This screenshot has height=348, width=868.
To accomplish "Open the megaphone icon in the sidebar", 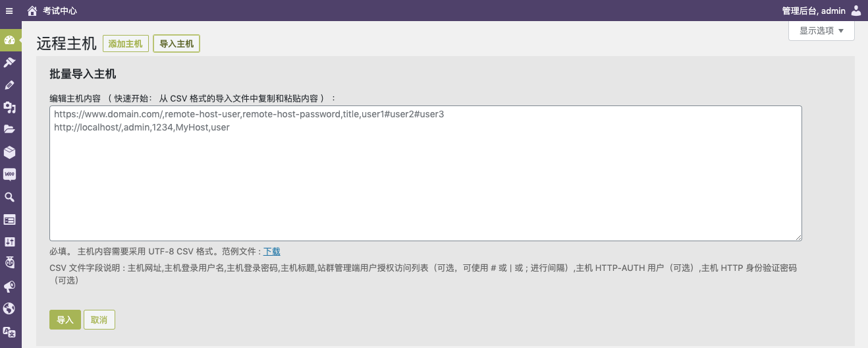I will (x=10, y=287).
